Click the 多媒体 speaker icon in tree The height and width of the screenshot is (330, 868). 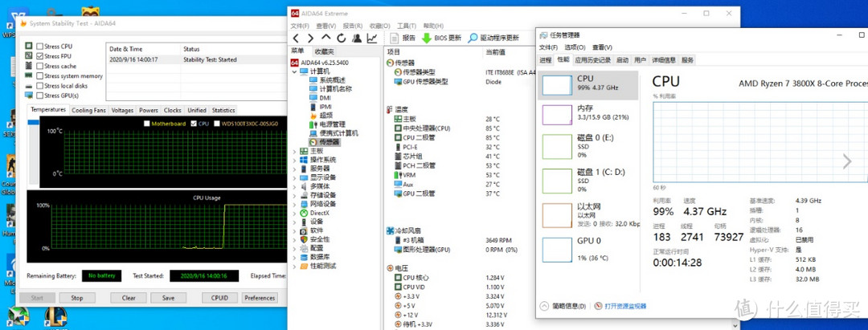304,186
